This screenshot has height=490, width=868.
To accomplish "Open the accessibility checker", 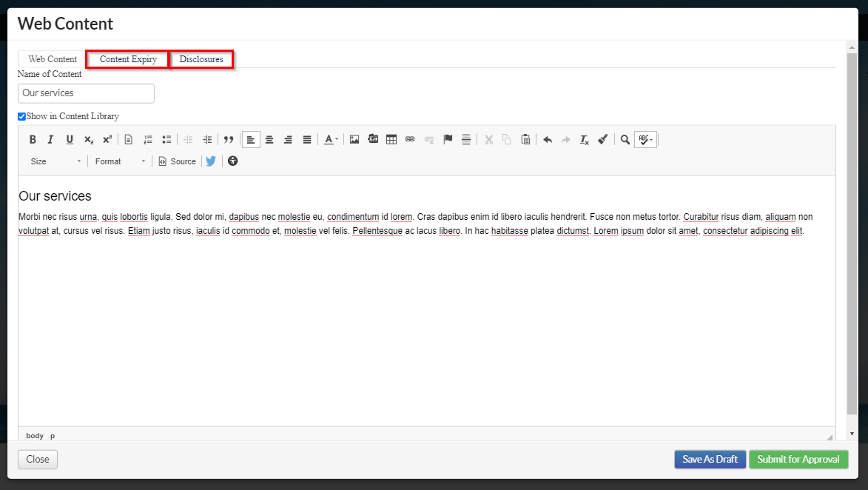I will pos(232,161).
